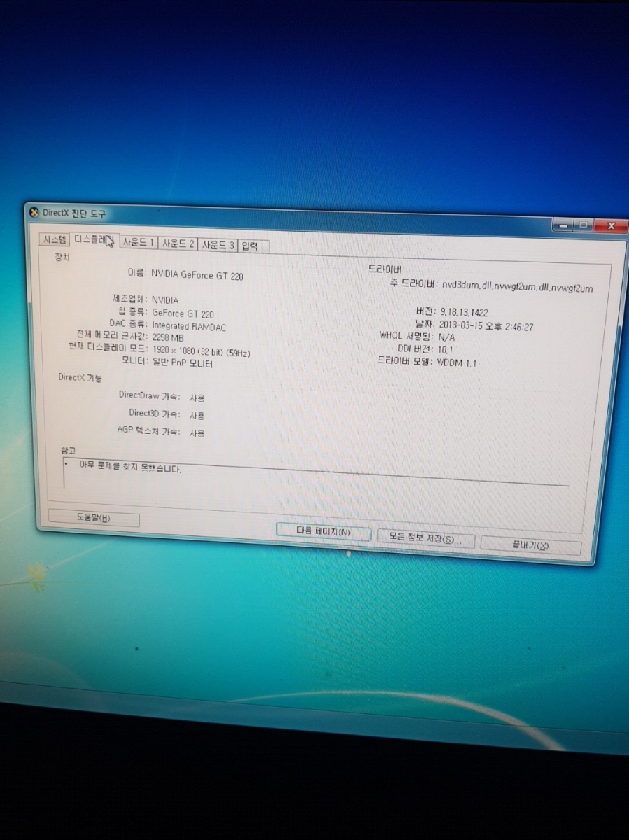Select device name NVIDIA GeForce GT 220
Viewport: 629px width, 840px height.
197,275
